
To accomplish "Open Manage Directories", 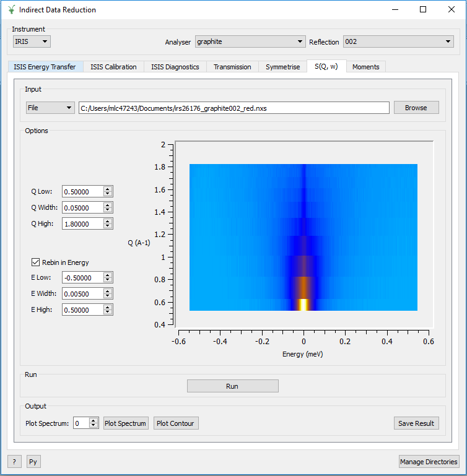I will (x=429, y=462).
